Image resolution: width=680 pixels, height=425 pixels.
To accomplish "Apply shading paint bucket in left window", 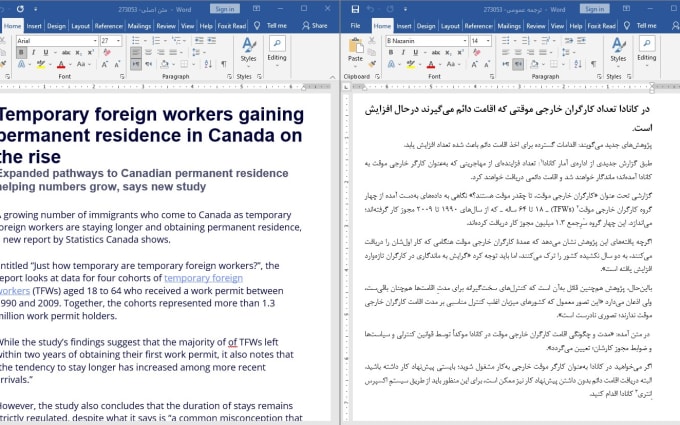I will click(164, 64).
